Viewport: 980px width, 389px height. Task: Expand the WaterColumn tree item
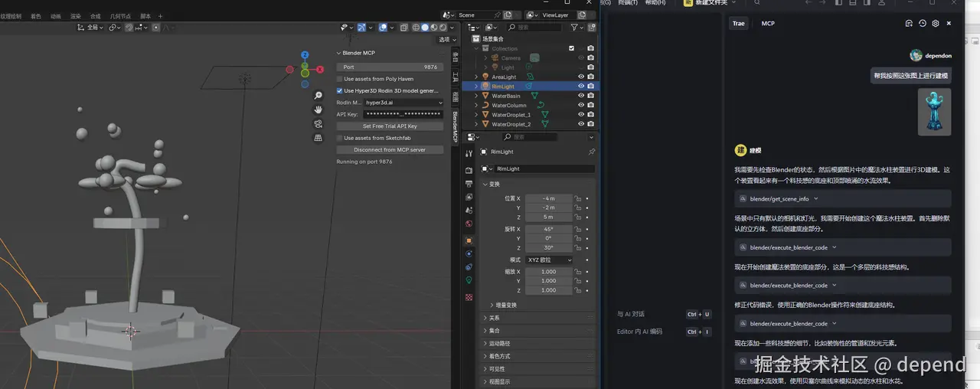click(x=476, y=105)
